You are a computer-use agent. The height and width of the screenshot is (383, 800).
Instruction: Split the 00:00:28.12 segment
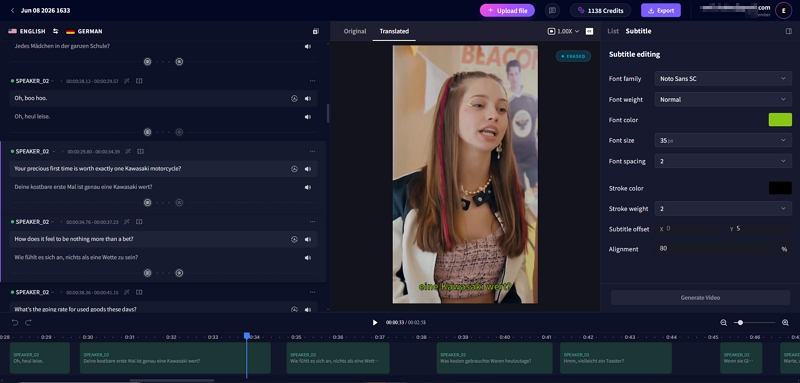click(x=139, y=81)
